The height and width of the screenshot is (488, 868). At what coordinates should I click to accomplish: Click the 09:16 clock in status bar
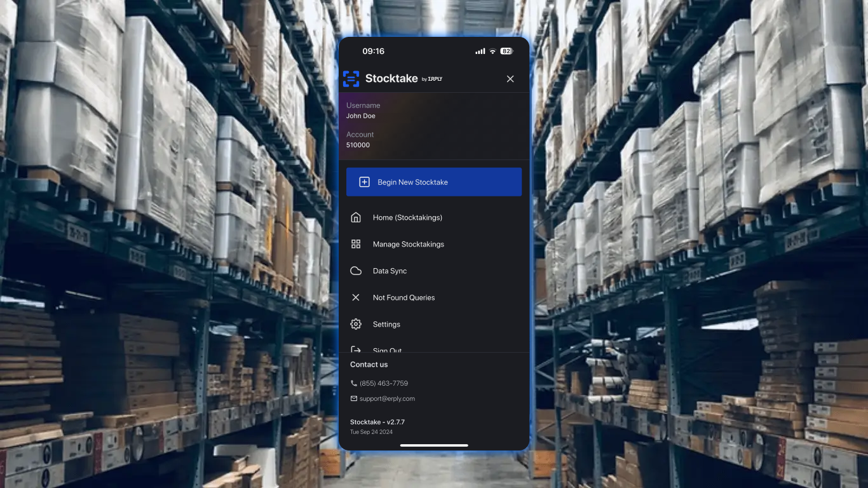point(374,51)
